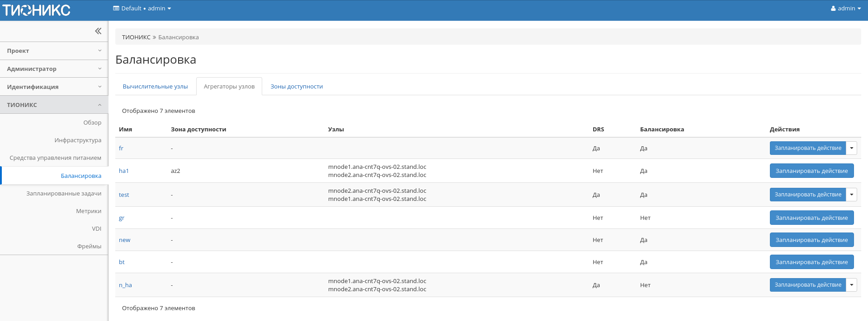This screenshot has width=868, height=321.
Task: Switch to Вычислительные узлы tab
Action: pyautogui.click(x=155, y=87)
